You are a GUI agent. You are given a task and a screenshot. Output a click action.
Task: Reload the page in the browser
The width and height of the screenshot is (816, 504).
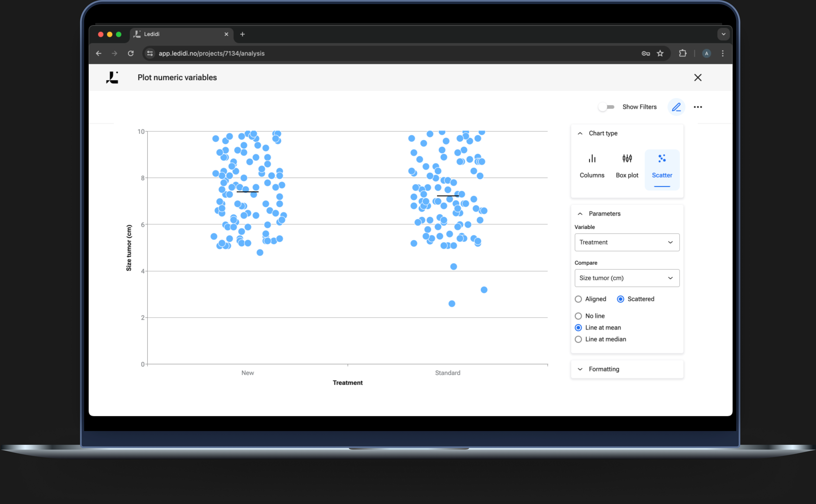pos(131,53)
